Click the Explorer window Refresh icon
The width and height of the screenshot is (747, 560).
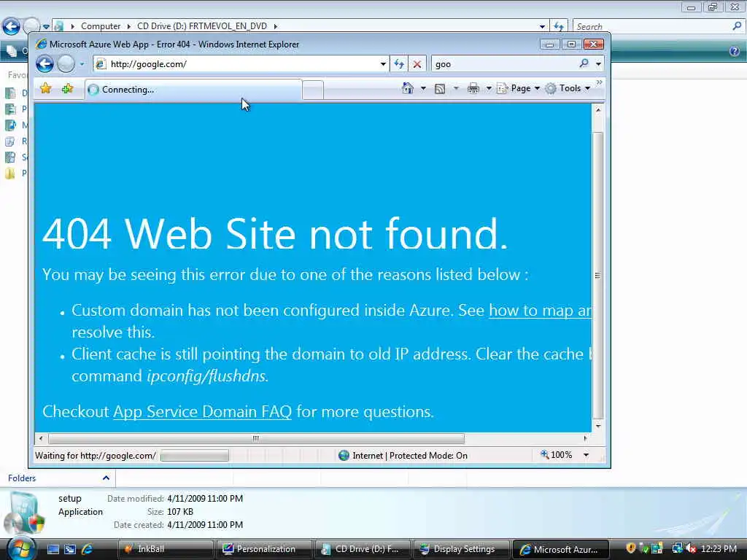(559, 26)
